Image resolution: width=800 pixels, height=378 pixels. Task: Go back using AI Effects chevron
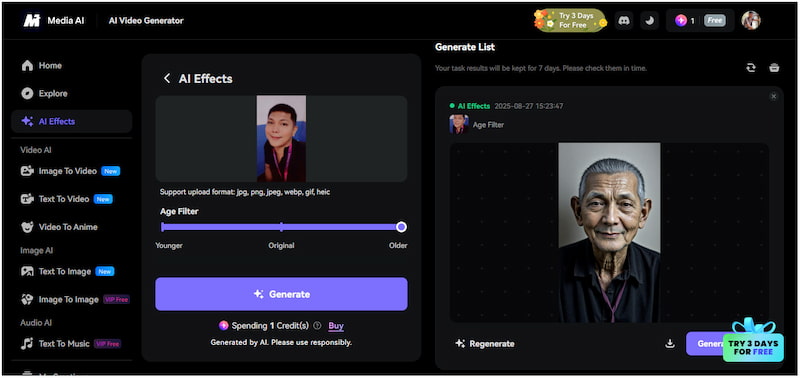tap(167, 78)
